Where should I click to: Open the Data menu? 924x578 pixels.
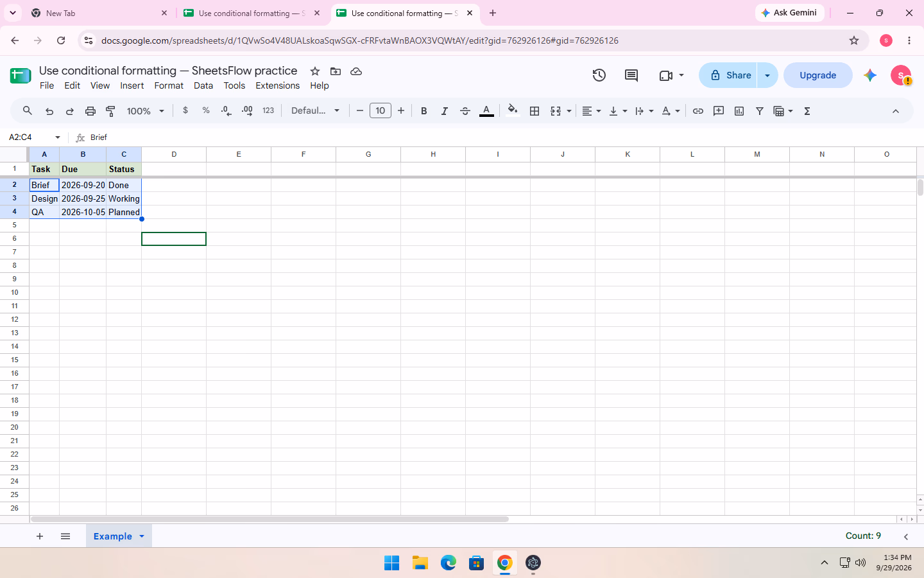[x=203, y=85]
